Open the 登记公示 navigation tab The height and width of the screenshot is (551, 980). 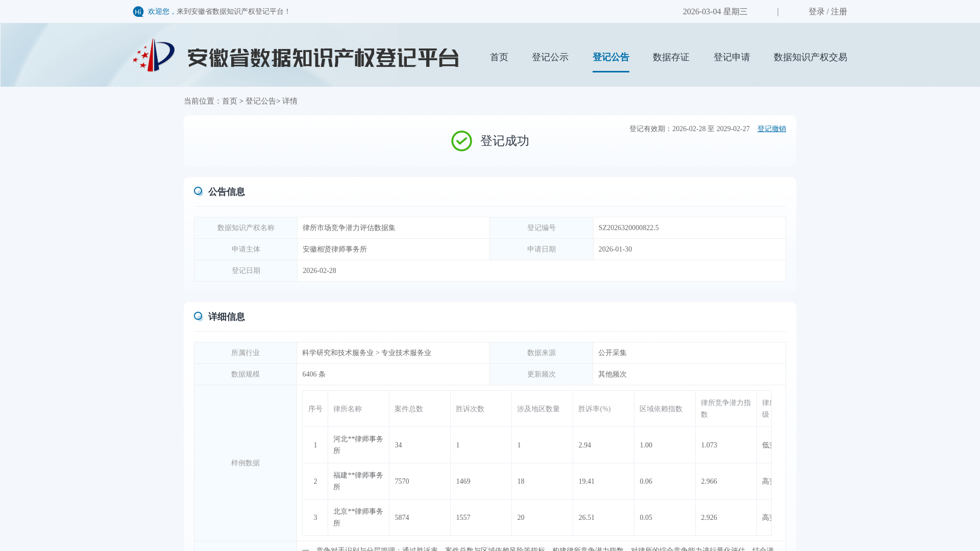[550, 57]
